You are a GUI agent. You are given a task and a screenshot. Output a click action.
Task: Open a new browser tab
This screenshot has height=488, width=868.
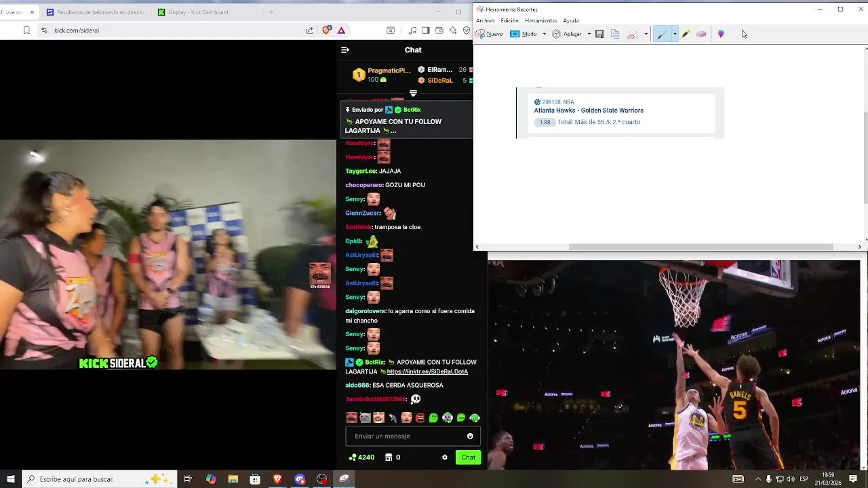point(271,12)
